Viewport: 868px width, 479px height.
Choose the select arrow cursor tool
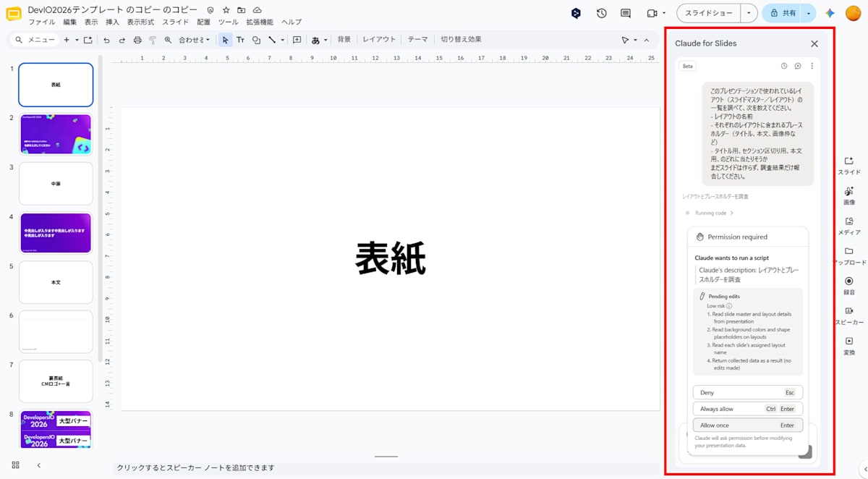coord(225,40)
